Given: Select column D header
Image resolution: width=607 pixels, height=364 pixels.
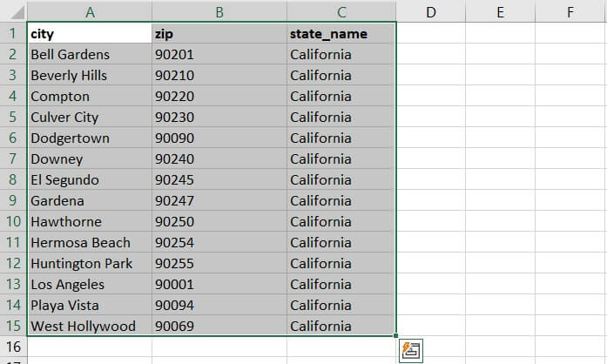Looking at the screenshot, I should point(431,12).
